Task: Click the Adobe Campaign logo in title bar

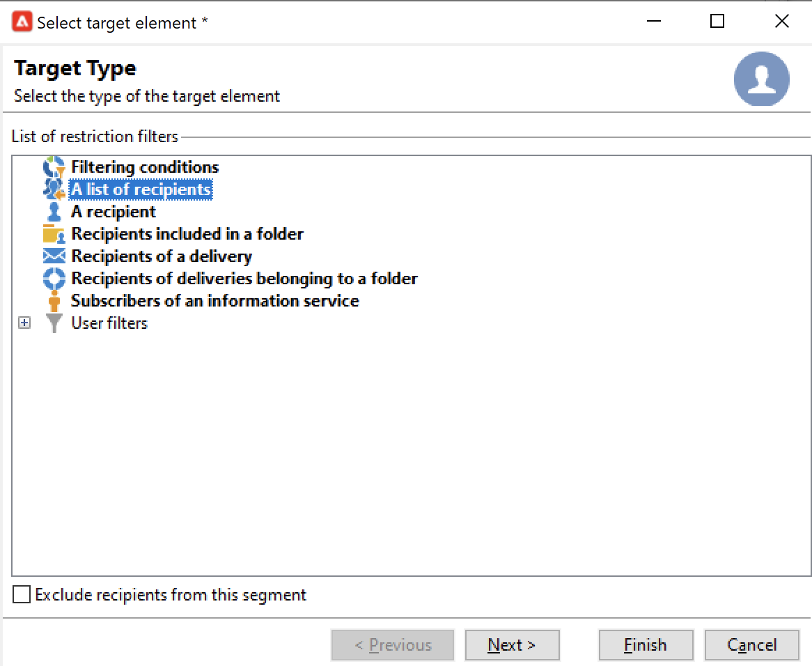Action: pyautogui.click(x=21, y=23)
